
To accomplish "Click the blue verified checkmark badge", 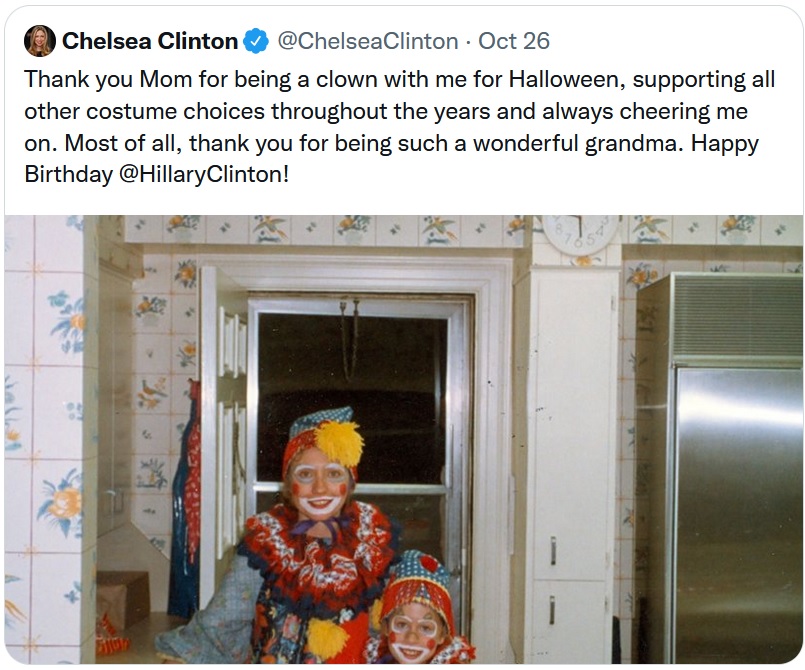I will tap(256, 42).
